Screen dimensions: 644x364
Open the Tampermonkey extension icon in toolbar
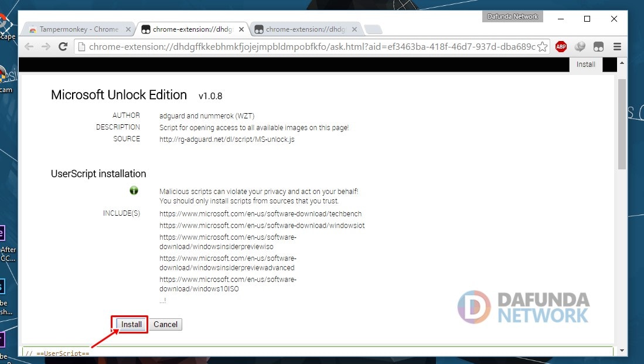click(x=598, y=47)
